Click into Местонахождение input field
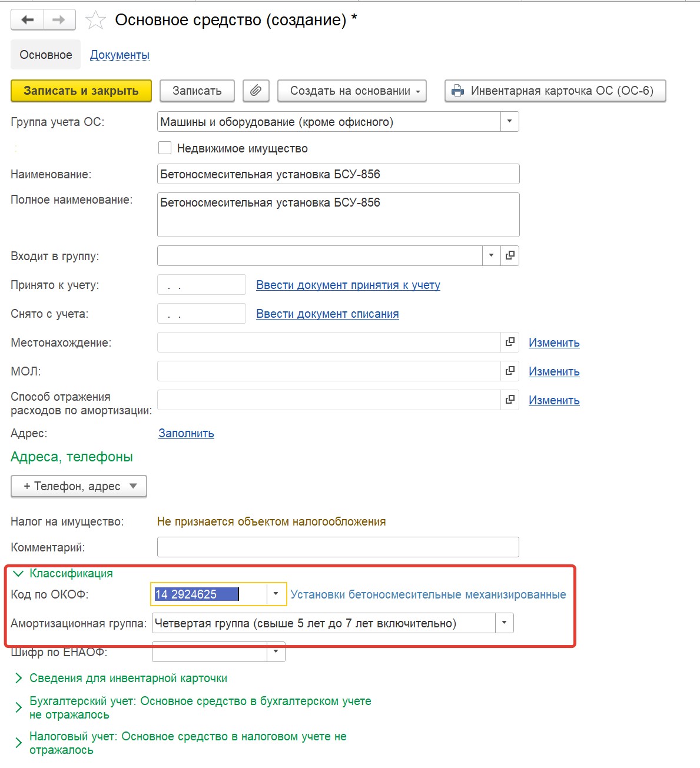 pos(329,342)
